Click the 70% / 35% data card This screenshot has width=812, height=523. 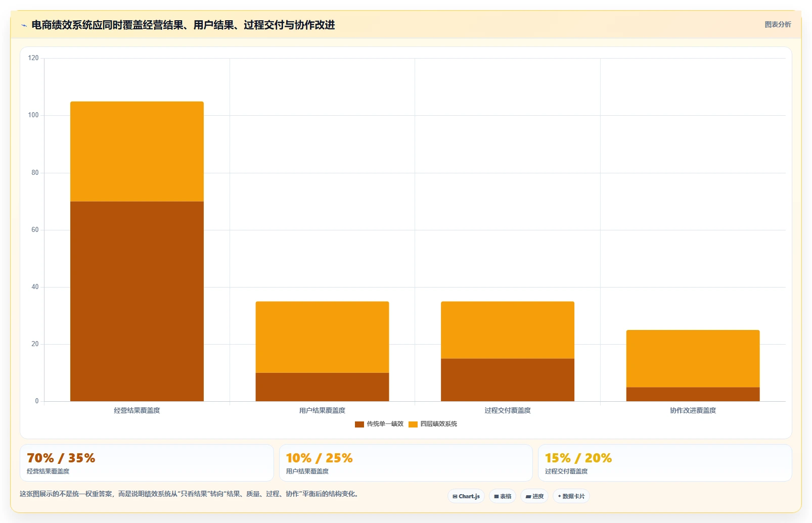pyautogui.click(x=147, y=463)
